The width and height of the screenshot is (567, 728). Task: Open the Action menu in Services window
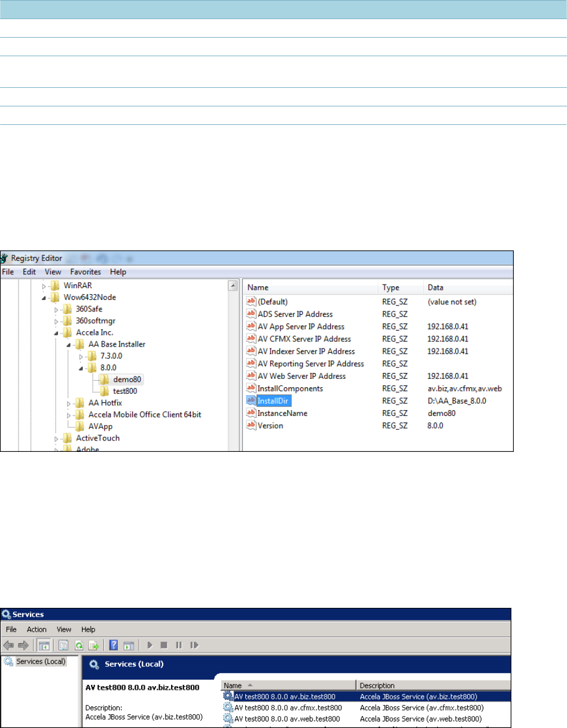tap(36, 629)
